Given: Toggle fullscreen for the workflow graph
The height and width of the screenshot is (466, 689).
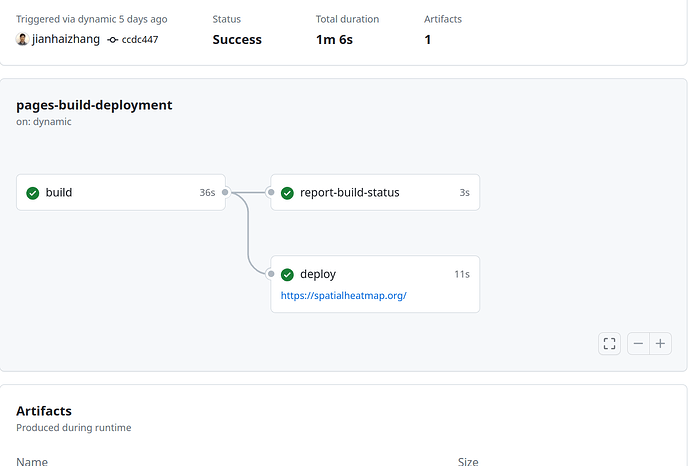Looking at the screenshot, I should point(609,344).
